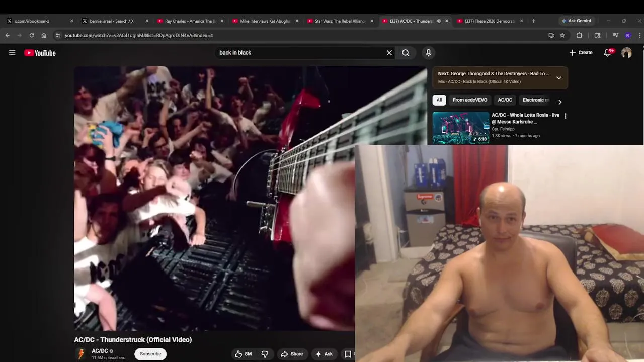Like the Thunderstruck video

[243, 354]
